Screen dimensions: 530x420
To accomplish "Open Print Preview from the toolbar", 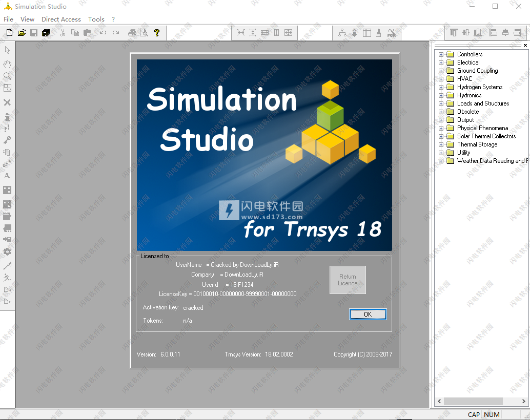I will point(144,33).
